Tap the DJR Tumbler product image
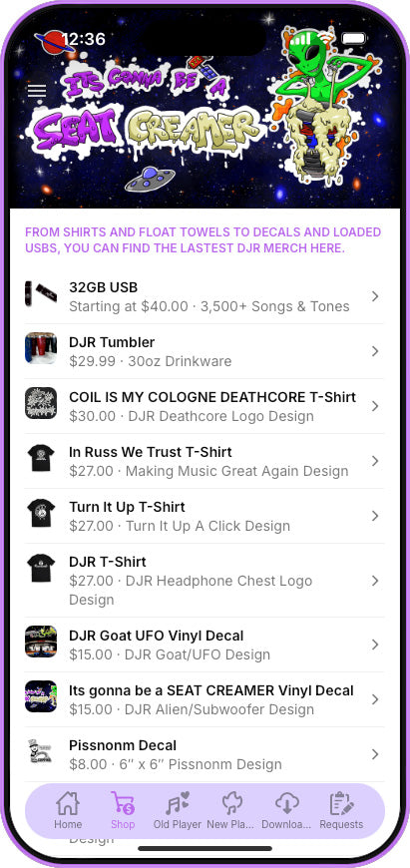 click(41, 348)
